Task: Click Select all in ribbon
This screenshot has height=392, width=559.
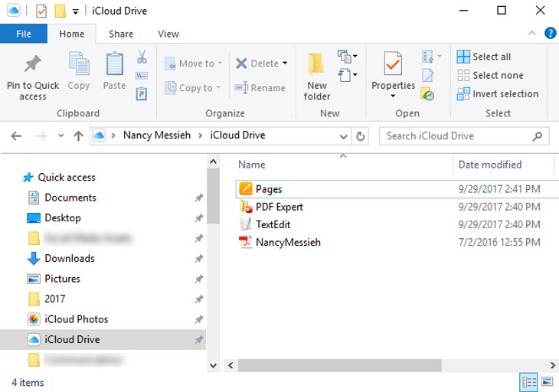Action: (483, 57)
